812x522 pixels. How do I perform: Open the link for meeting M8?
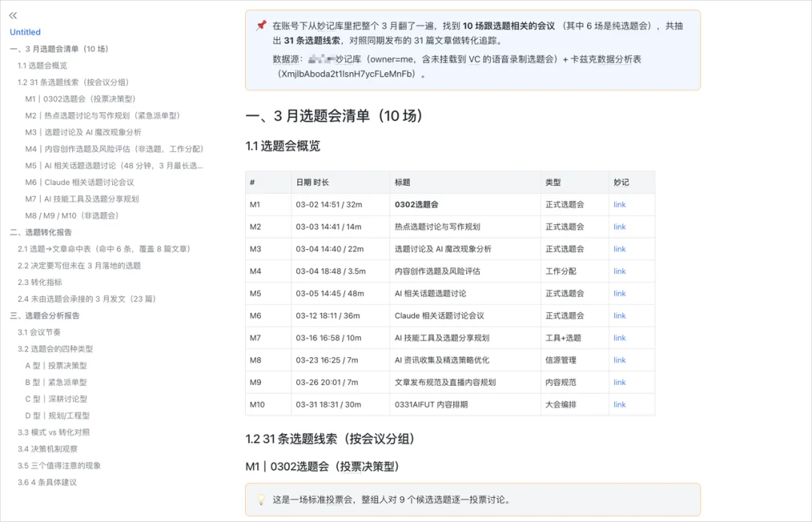(620, 360)
